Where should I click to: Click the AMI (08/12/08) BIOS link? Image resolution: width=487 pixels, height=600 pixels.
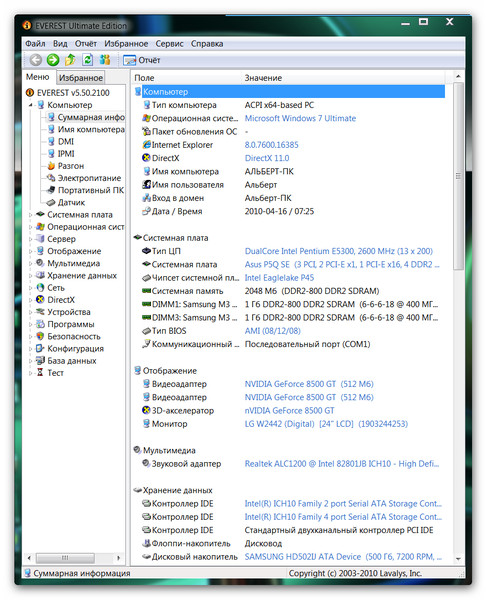[x=272, y=331]
